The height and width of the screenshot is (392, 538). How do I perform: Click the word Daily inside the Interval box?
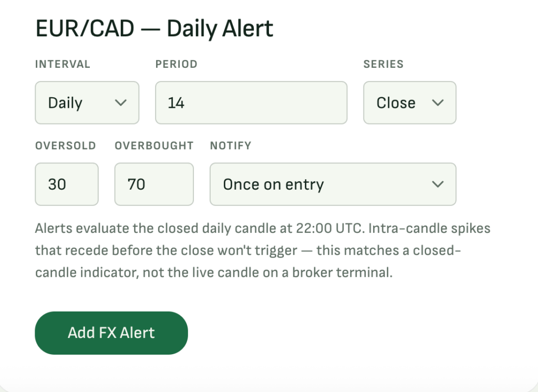coord(65,103)
